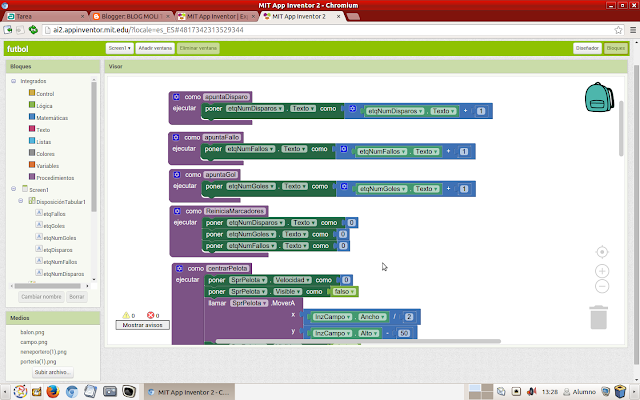Image resolution: width=640 pixels, height=400 pixels.
Task: Switch to the MIT App Inventor Explore tab
Action: coord(217,16)
